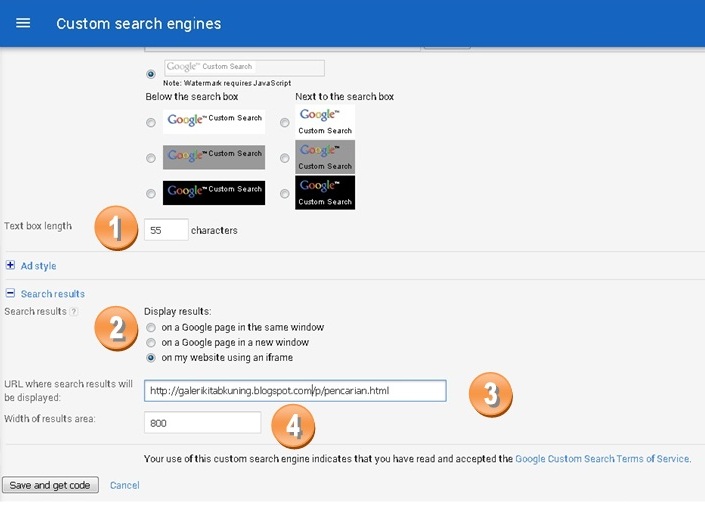Image resolution: width=705 pixels, height=505 pixels.
Task: Select white logo next to the search box
Action: click(x=285, y=122)
